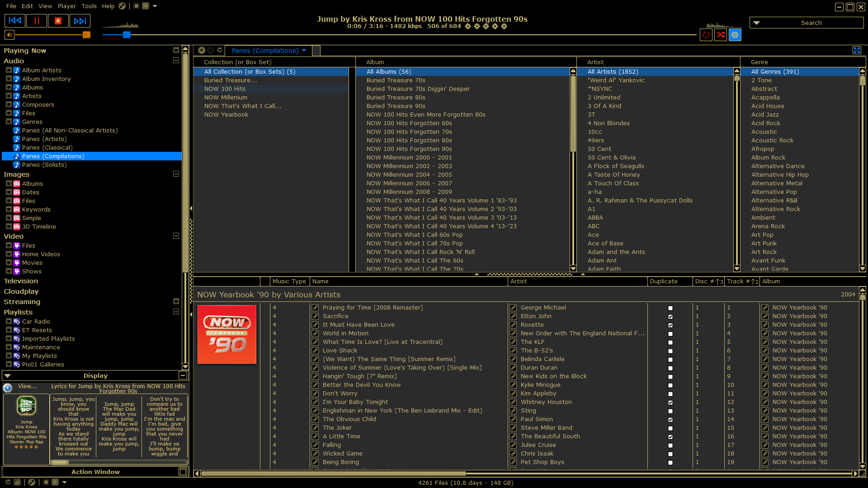Collapse the Playlists section
This screenshot has height=488, width=868.
176,312
